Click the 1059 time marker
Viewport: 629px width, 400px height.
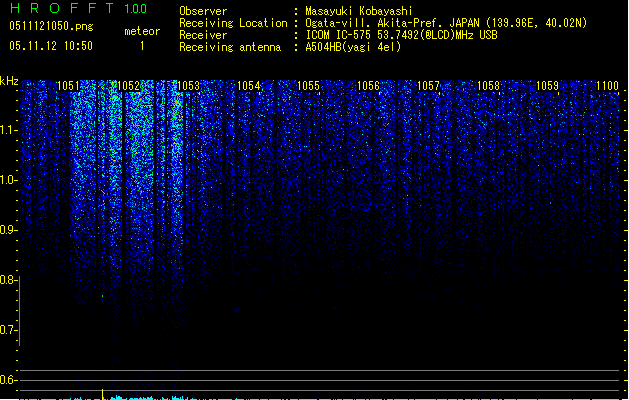pyautogui.click(x=548, y=86)
